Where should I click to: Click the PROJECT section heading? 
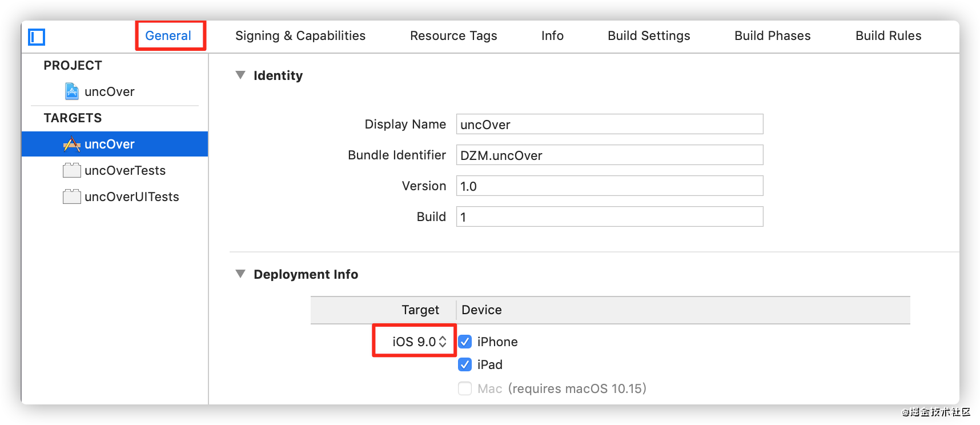(x=73, y=65)
